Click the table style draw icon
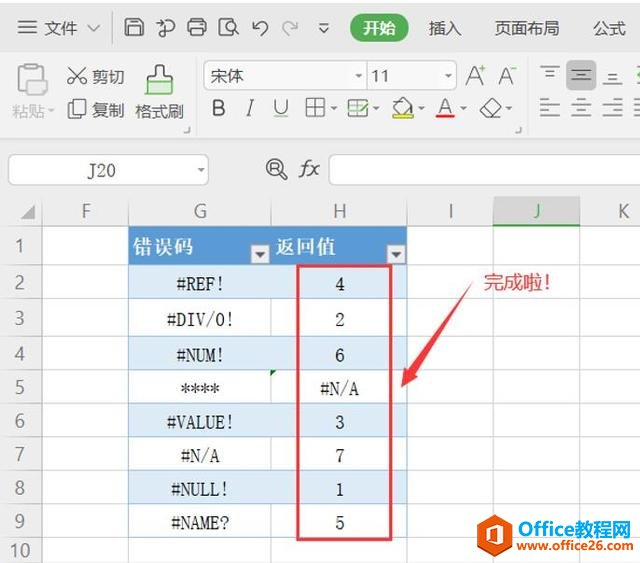Screen dimensions: 640x563 (358, 108)
